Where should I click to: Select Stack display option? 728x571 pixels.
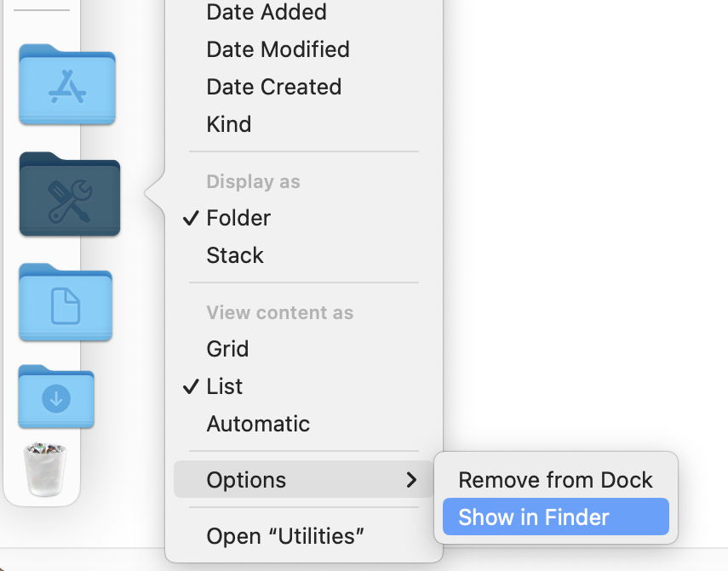click(x=235, y=255)
